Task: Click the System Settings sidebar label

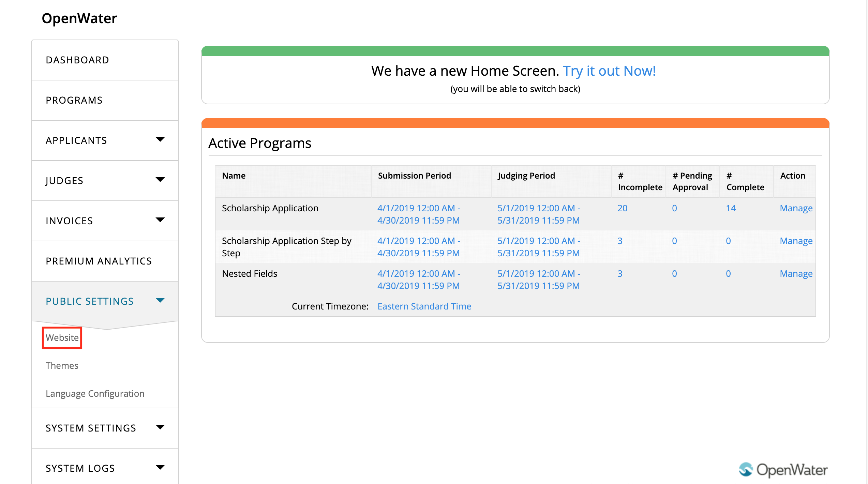Action: pyautogui.click(x=91, y=428)
